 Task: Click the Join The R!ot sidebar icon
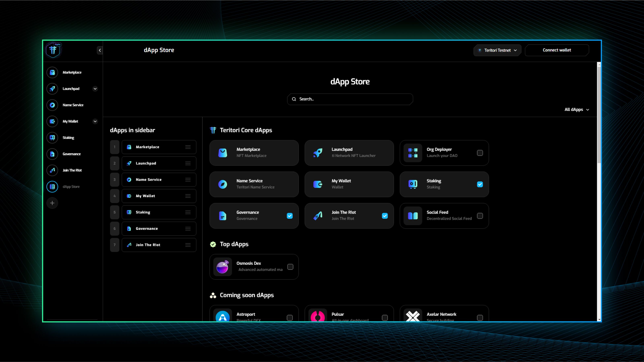(52, 170)
